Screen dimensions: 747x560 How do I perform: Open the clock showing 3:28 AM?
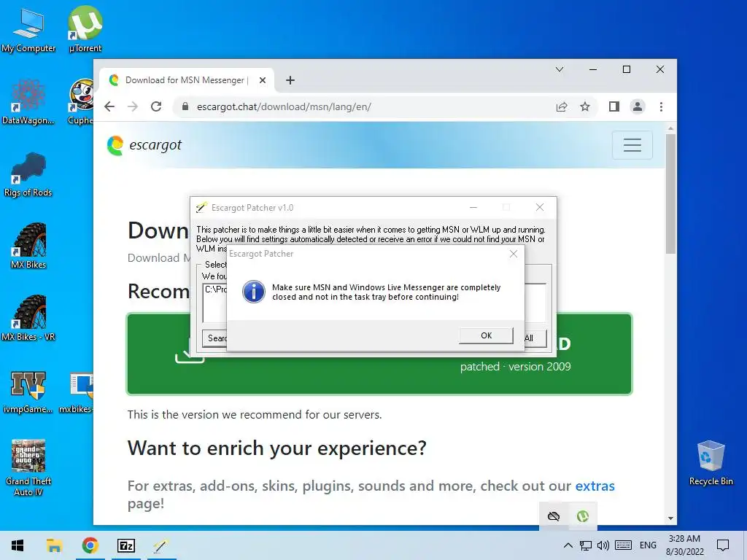[x=684, y=545]
